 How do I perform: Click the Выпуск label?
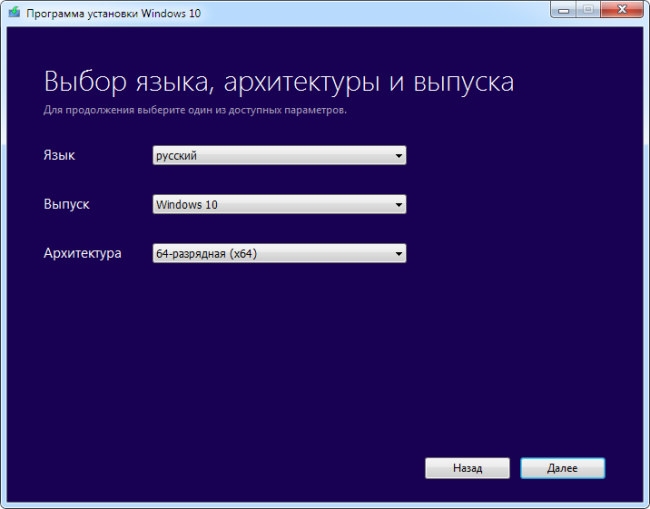pyautogui.click(x=66, y=204)
